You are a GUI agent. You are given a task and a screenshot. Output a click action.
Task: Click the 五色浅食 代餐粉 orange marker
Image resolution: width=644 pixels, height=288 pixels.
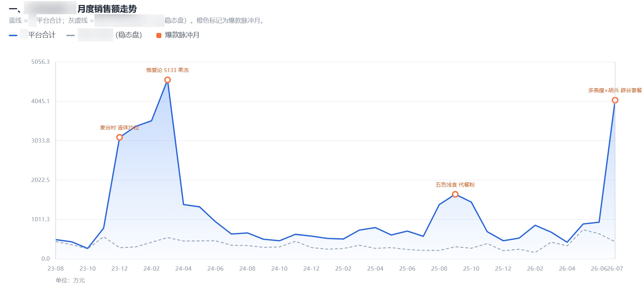tap(455, 194)
